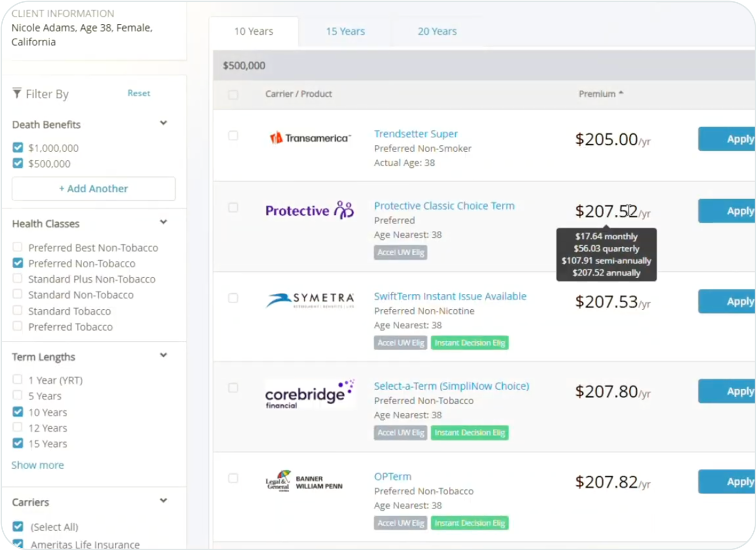Uncheck the Ameritas Life Insurance carrier
The height and width of the screenshot is (550, 756).
point(18,544)
